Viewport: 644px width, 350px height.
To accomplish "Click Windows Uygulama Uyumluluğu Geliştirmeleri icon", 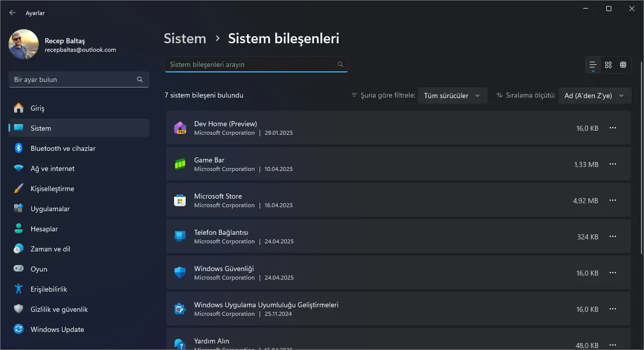I will (x=180, y=309).
